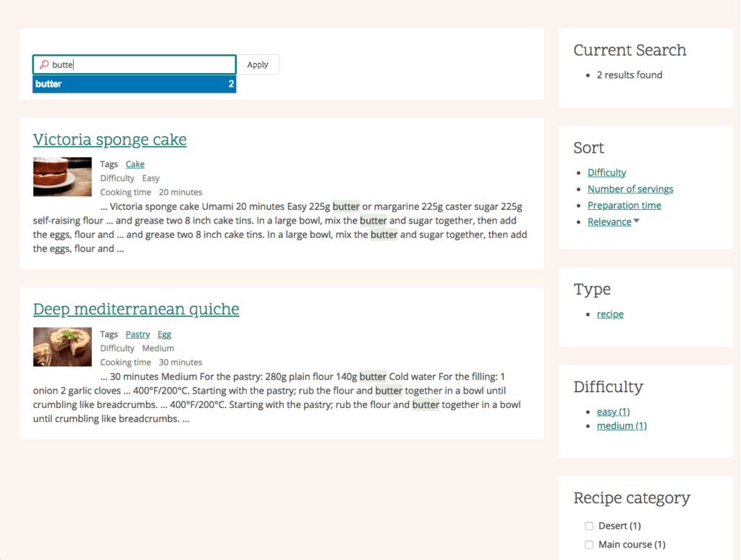Filter by medium difficulty
The width and height of the screenshot is (741, 560).
click(621, 425)
